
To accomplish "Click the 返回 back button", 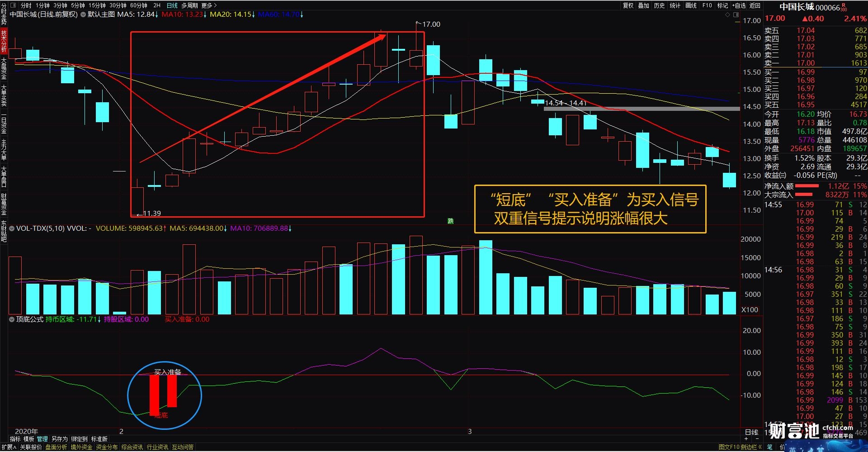I will click(x=755, y=5).
